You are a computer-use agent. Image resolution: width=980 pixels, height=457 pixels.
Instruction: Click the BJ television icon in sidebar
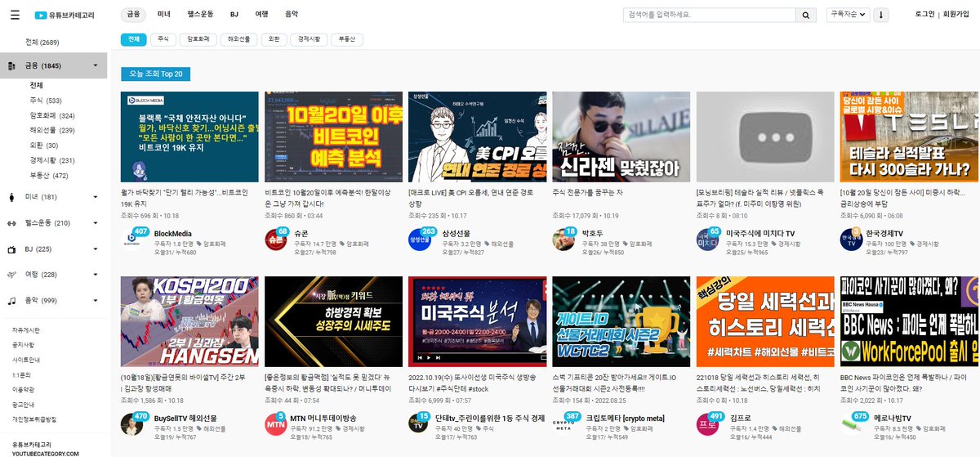(x=11, y=249)
